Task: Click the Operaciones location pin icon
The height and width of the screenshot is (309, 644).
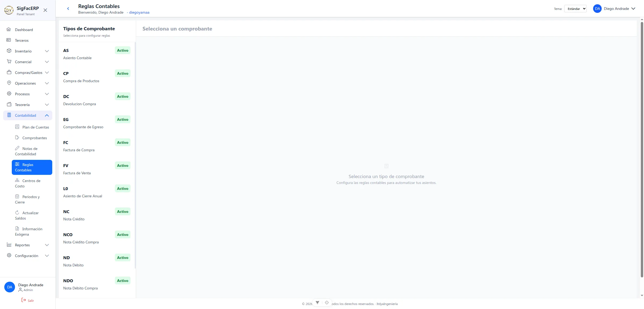Action: point(9,83)
